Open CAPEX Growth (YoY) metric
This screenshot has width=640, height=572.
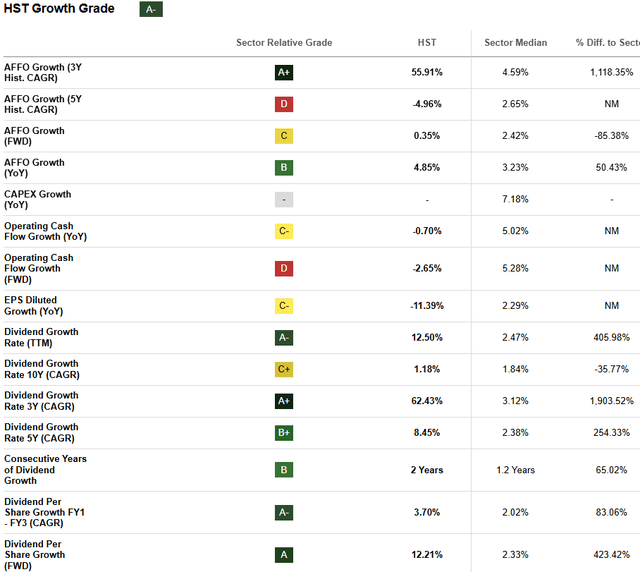point(38,199)
